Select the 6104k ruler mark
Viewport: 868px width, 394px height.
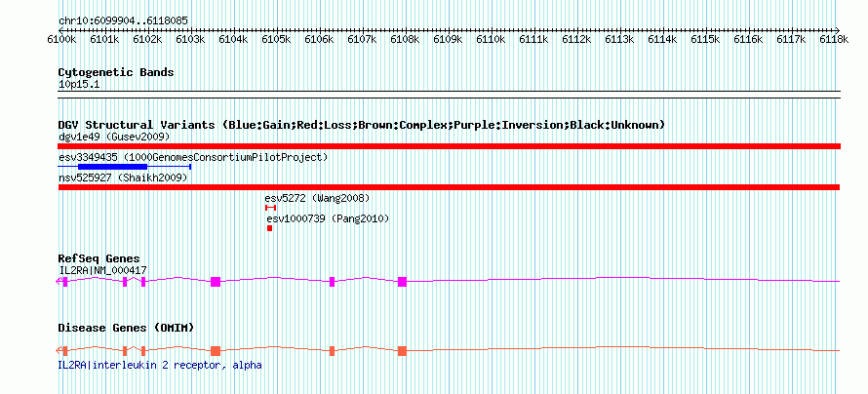tap(232, 39)
